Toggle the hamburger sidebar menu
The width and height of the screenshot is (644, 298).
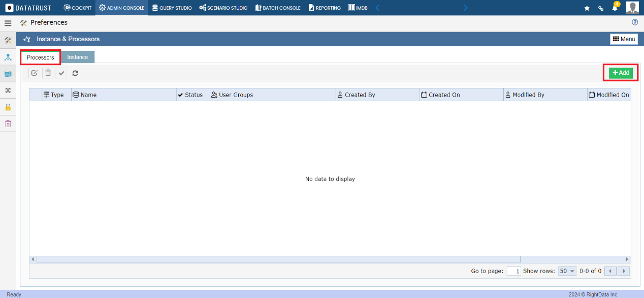(x=8, y=23)
